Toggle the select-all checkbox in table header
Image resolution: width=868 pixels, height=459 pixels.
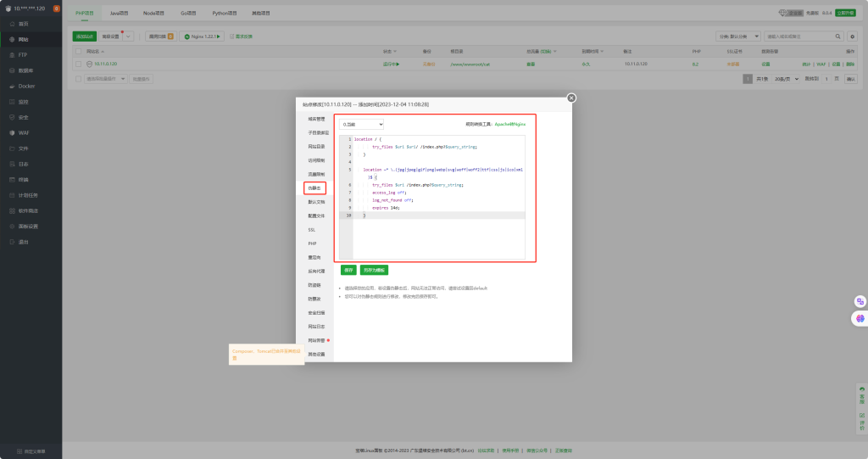[x=78, y=51]
